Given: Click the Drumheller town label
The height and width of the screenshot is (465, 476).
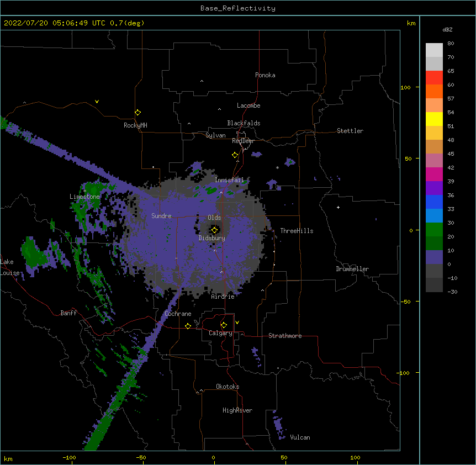Looking at the screenshot, I should [352, 269].
